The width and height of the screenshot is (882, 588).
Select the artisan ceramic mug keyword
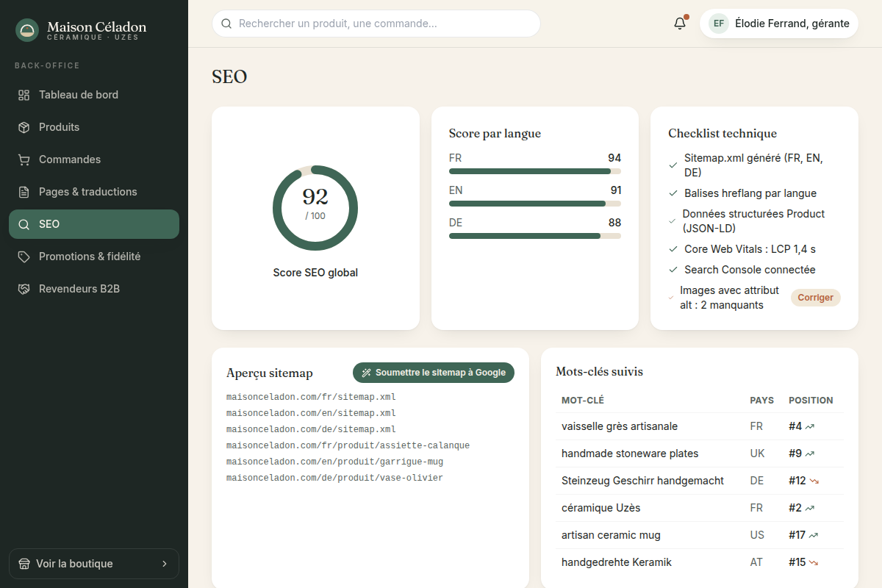tap(611, 535)
